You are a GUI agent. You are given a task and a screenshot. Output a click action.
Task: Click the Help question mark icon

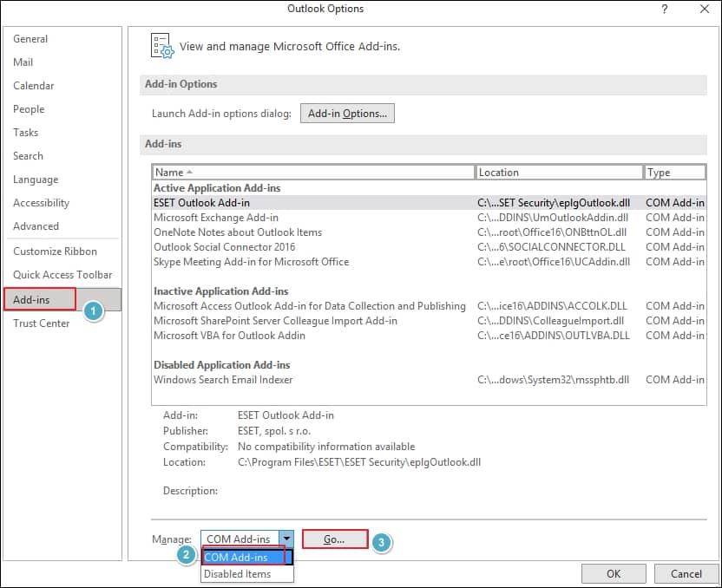665,10
